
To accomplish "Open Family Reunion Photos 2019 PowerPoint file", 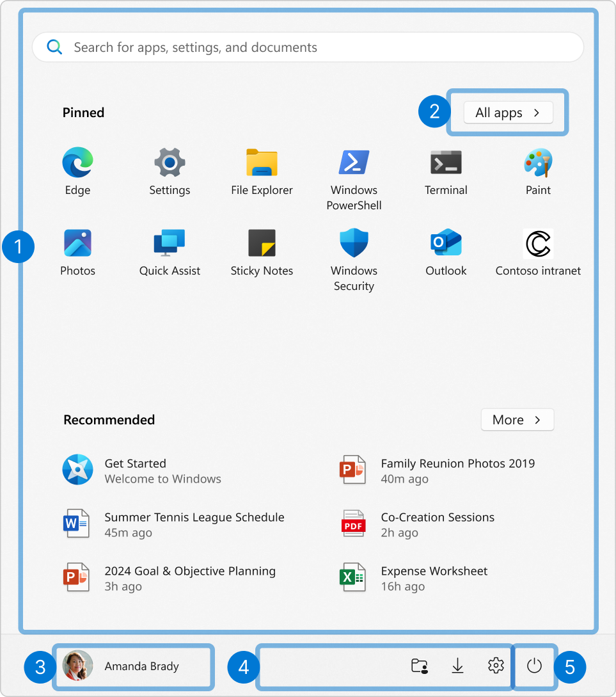I will point(438,470).
